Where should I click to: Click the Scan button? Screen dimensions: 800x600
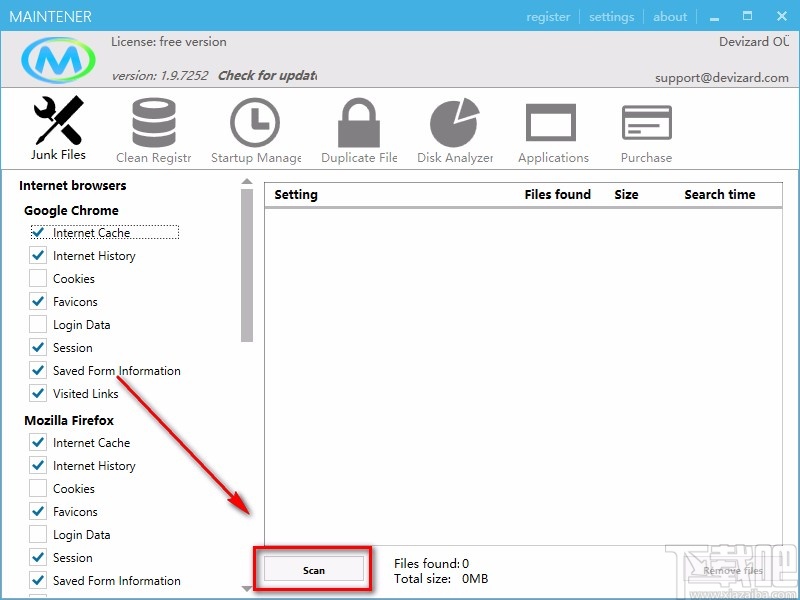click(x=314, y=570)
